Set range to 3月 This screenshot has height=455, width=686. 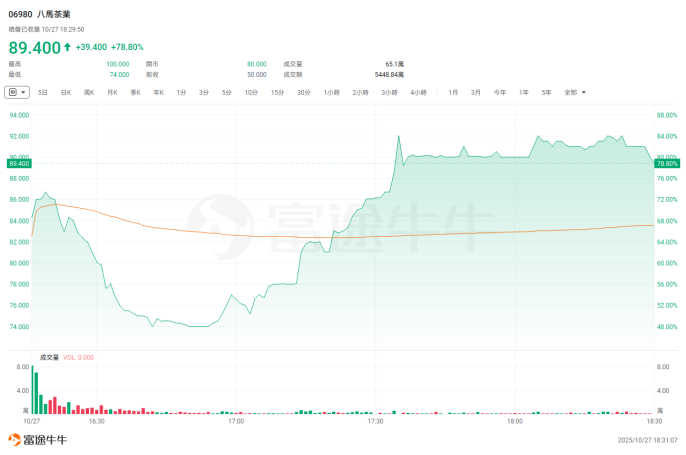[476, 92]
